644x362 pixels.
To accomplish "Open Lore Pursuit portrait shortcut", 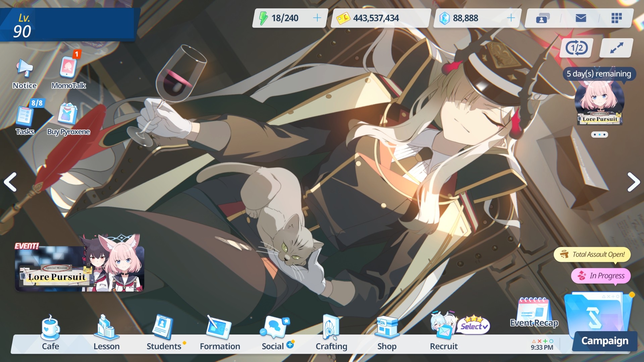I will (x=599, y=102).
